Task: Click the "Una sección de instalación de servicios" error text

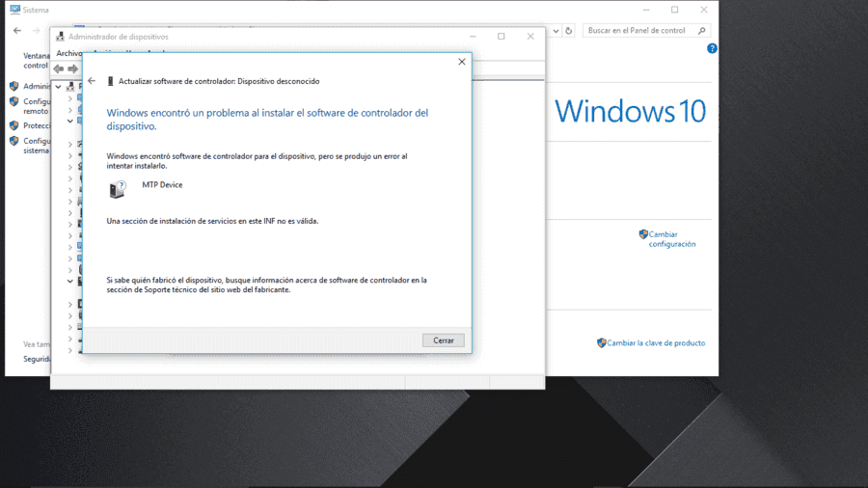Action: (x=212, y=221)
